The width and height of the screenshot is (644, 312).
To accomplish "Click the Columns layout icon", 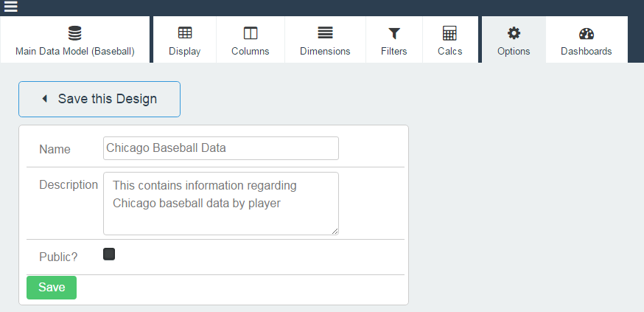I will pyautogui.click(x=250, y=33).
